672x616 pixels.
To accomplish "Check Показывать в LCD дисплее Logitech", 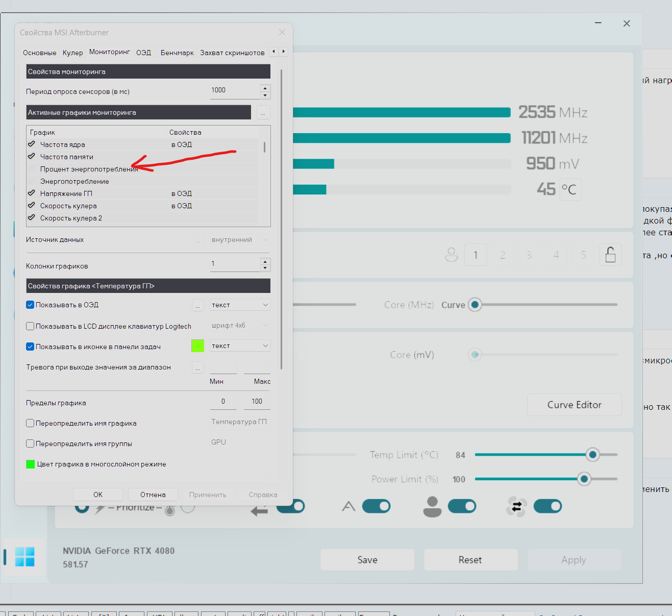I will (30, 326).
